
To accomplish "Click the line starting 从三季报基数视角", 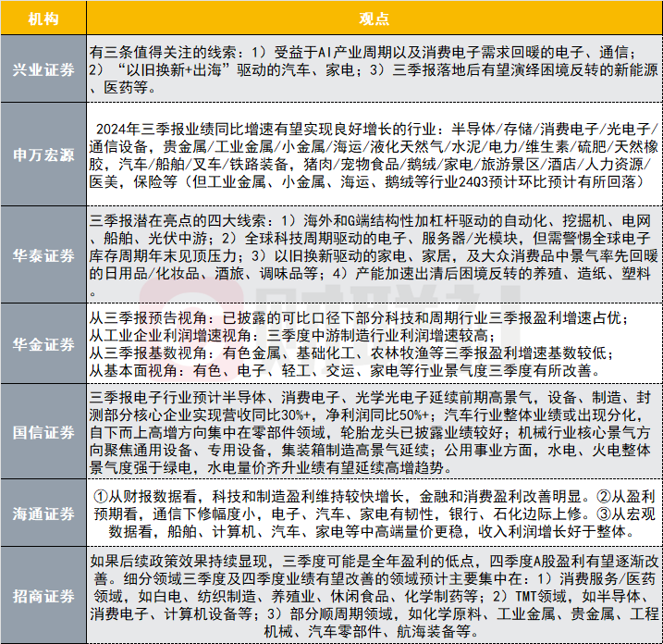I will (351, 353).
